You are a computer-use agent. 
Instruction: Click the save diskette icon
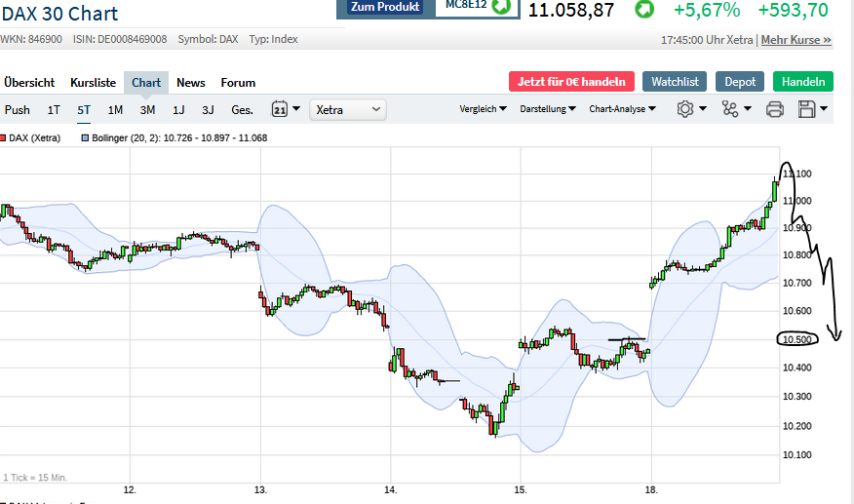point(807,109)
